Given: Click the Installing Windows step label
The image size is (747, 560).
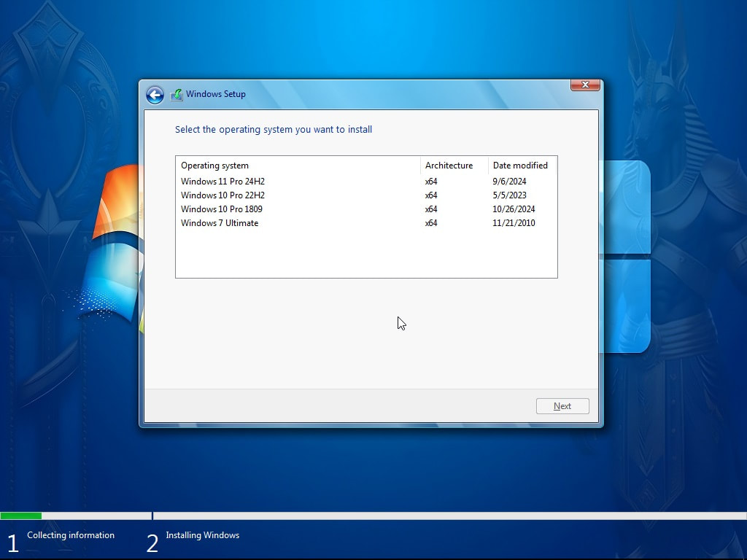Looking at the screenshot, I should tap(203, 535).
